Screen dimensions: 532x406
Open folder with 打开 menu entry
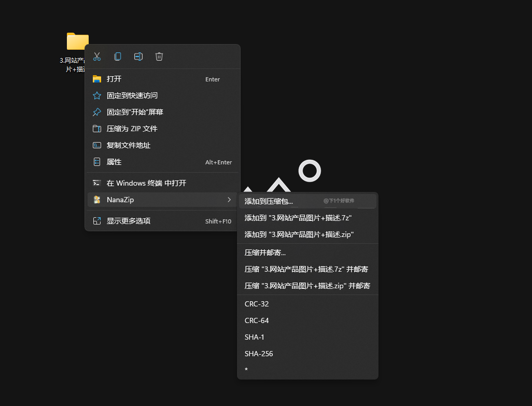coord(162,79)
